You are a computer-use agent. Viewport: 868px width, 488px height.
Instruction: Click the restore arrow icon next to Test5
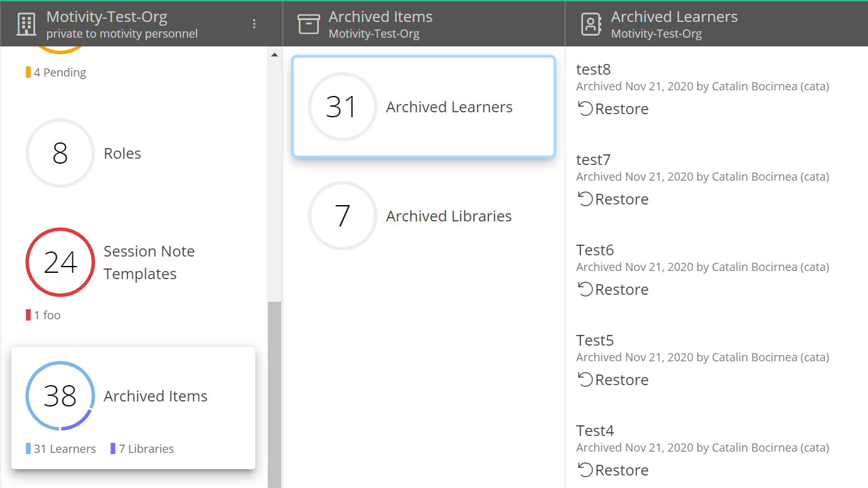click(x=586, y=379)
